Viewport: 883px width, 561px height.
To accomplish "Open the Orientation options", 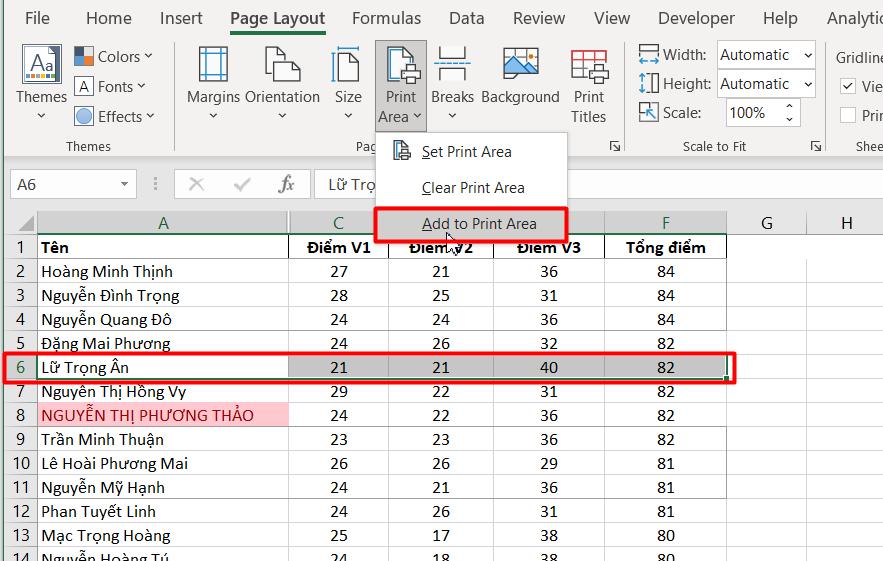I will 282,66.
